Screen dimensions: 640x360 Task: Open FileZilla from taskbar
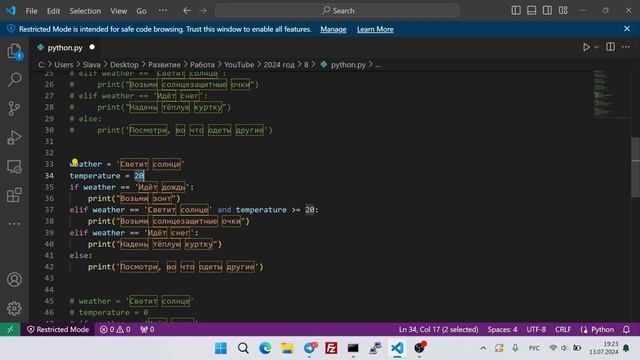tap(331, 348)
